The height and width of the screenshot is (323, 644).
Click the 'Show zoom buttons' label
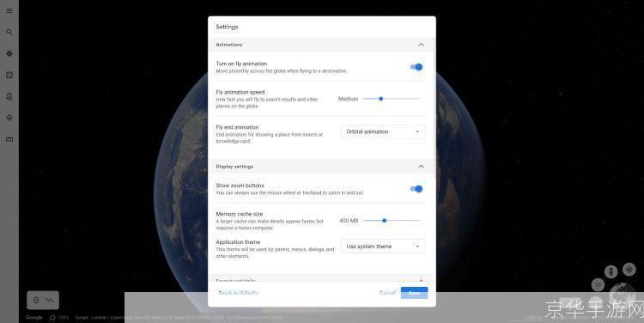click(240, 186)
